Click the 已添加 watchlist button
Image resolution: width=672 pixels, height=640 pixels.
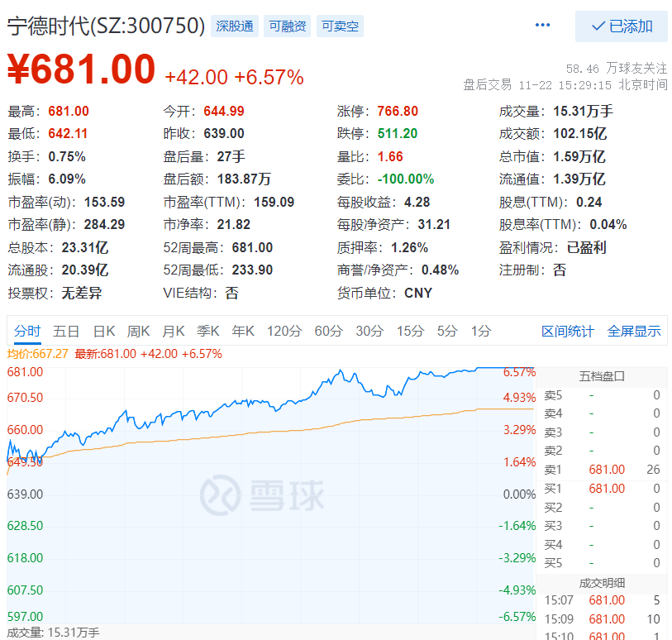click(x=622, y=26)
